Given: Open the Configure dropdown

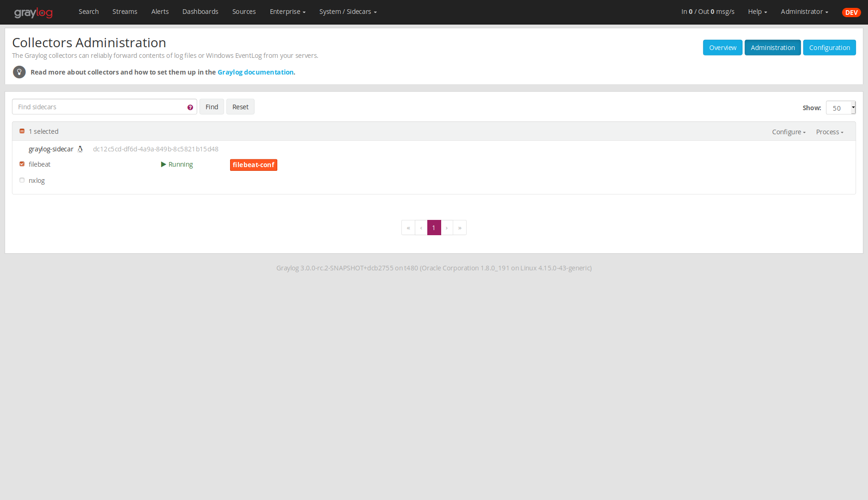Looking at the screenshot, I should (788, 132).
